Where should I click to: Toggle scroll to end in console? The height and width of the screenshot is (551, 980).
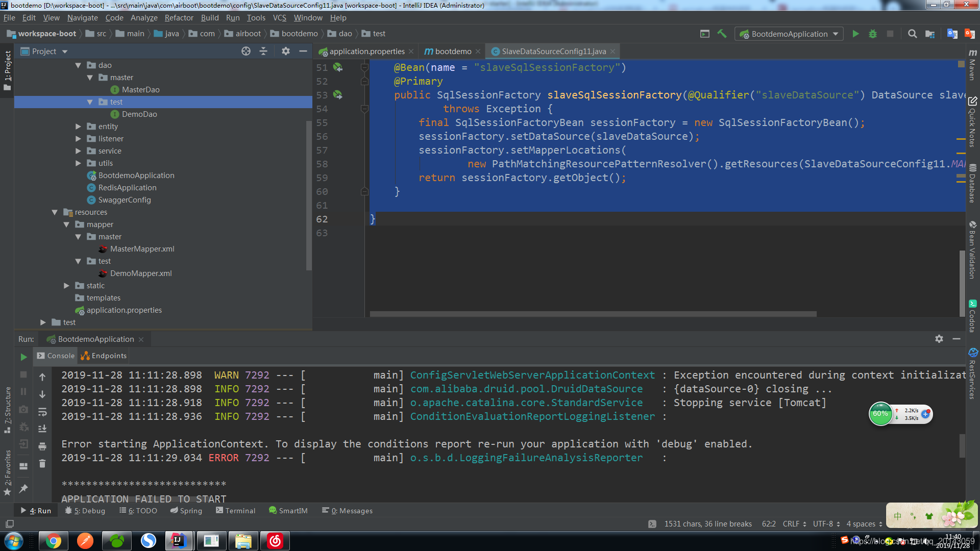coord(42,429)
